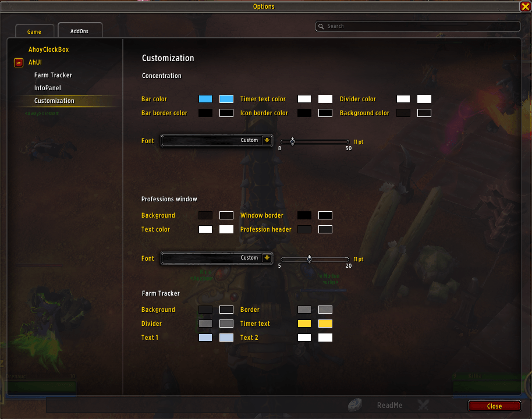
Task: Open the borderless Icon border color swatch
Action: (304, 113)
